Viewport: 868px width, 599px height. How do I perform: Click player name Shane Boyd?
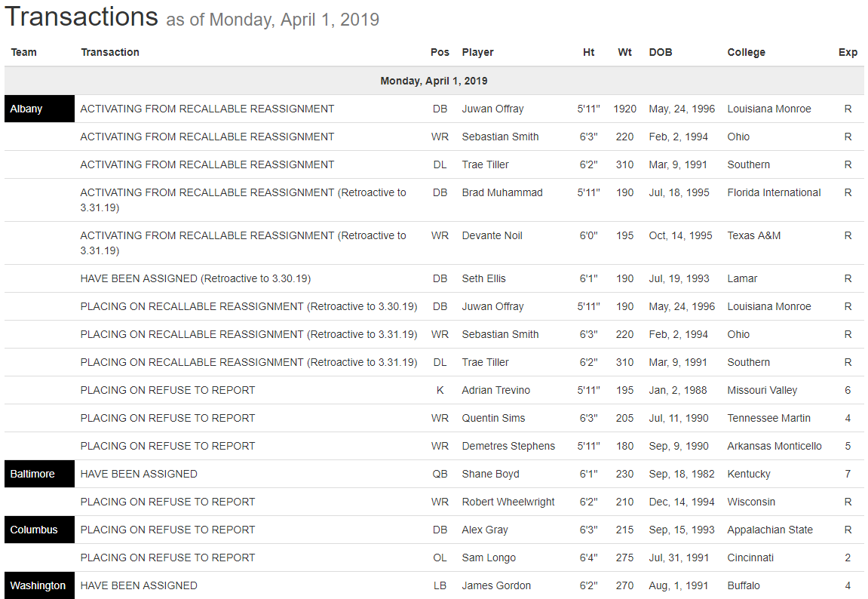(491, 474)
